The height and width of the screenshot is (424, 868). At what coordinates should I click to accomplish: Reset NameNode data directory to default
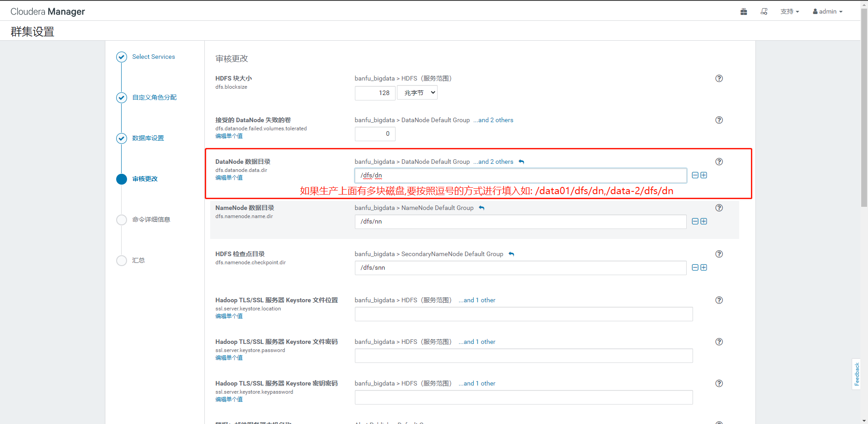[481, 208]
